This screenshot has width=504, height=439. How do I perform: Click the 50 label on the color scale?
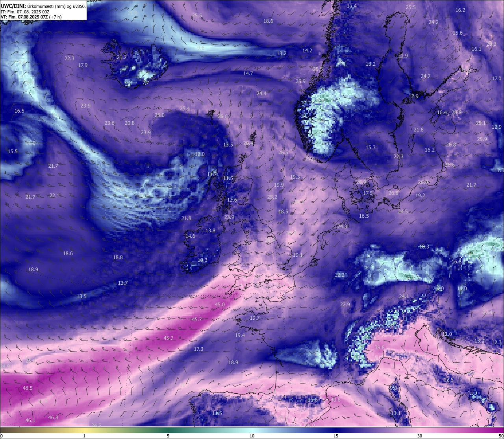click(501, 436)
